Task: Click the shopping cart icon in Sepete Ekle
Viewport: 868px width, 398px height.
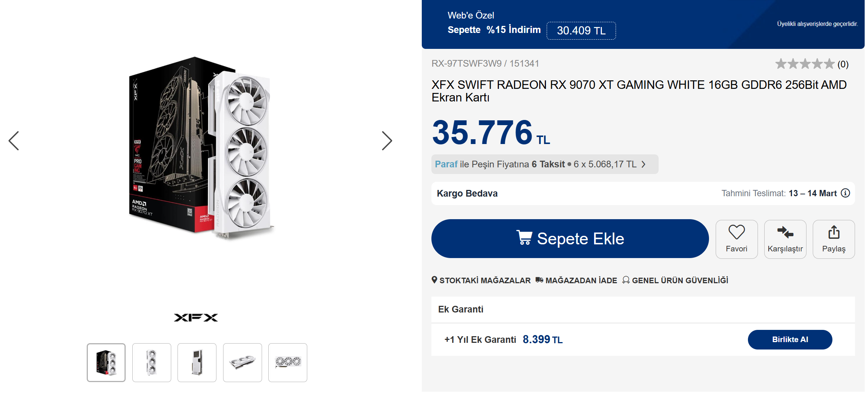Action: 524,237
